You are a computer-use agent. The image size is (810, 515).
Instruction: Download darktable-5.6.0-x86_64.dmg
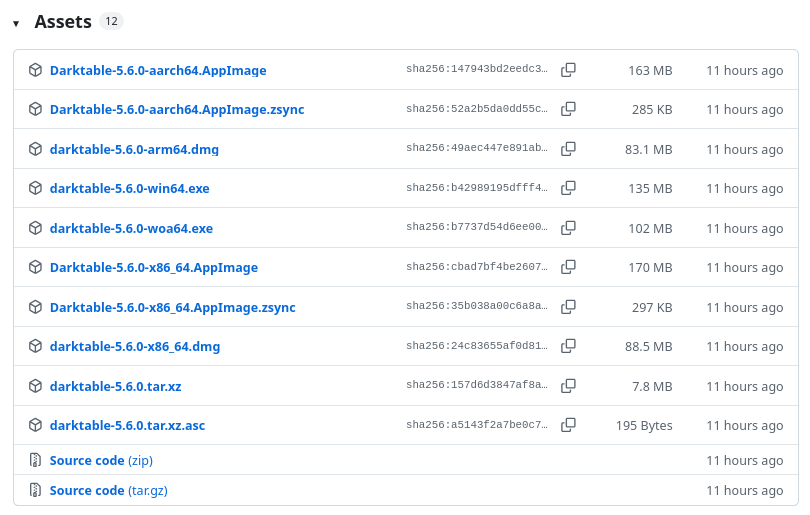[135, 347]
